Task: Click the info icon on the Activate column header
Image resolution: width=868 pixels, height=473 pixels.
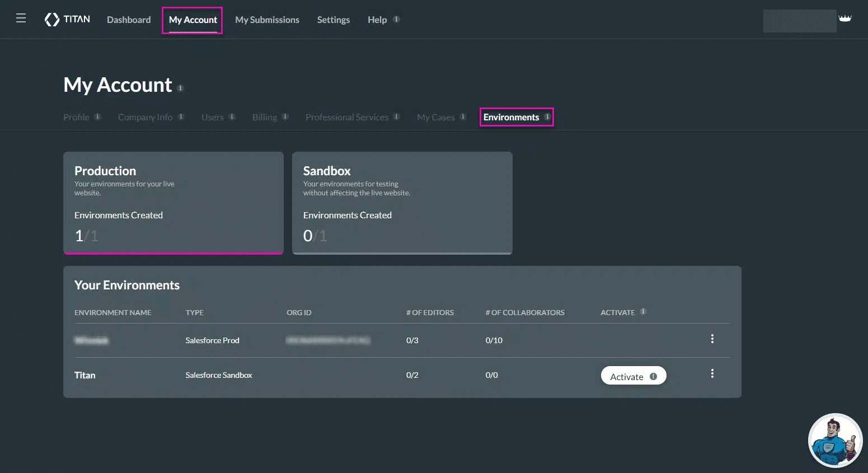Action: 643,312
